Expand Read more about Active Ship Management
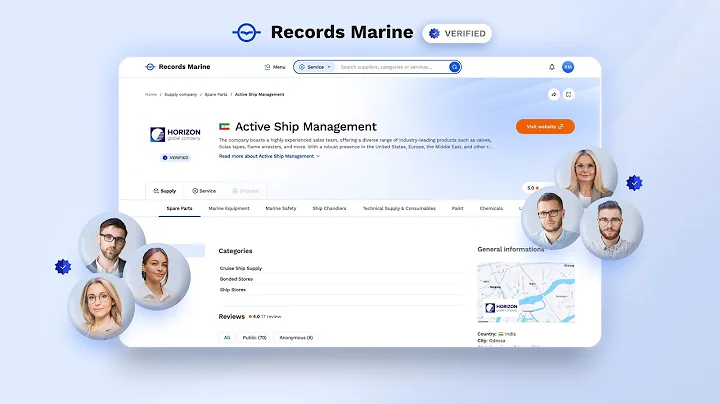The image size is (720, 404). tap(269, 156)
